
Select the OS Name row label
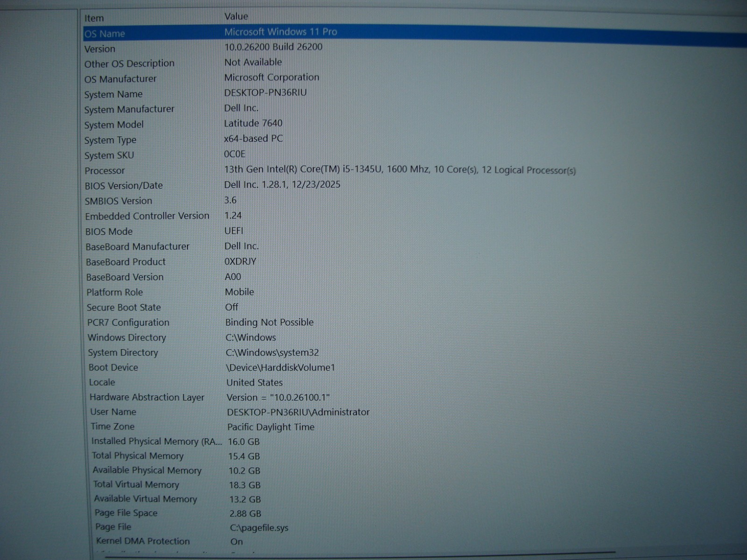coord(105,34)
